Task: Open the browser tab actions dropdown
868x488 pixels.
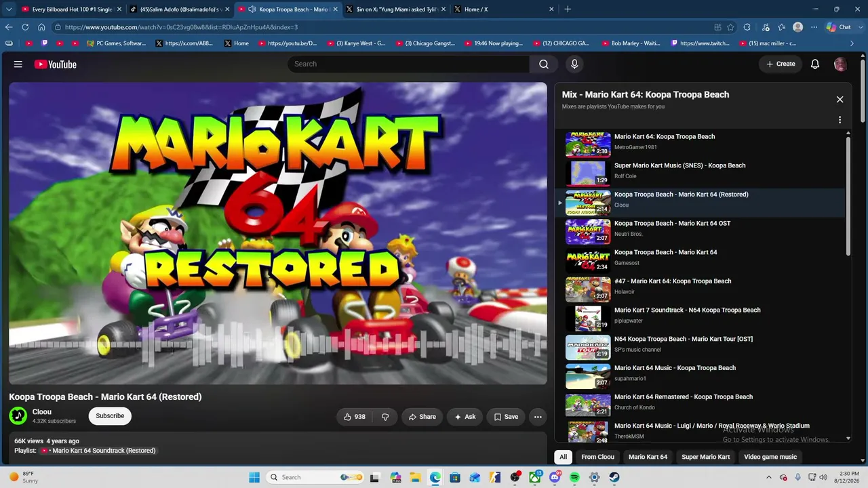Action: pyautogui.click(x=9, y=9)
